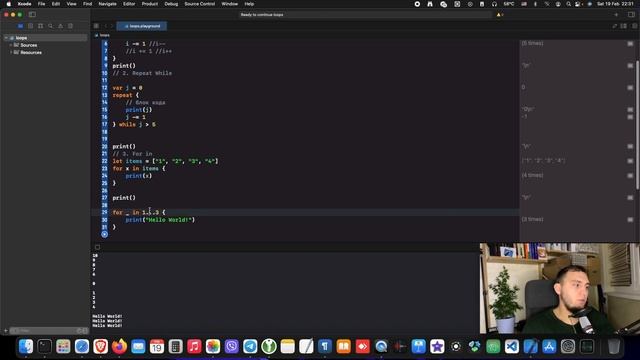The height and width of the screenshot is (360, 640).
Task: Open the Library plus button
Action: click(x=616, y=15)
